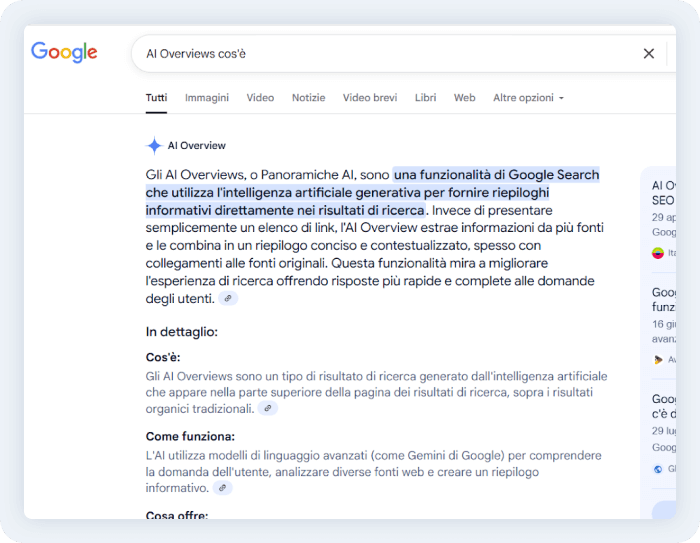Click the highlighted 'una funzionalità di Google Search' text

point(496,174)
